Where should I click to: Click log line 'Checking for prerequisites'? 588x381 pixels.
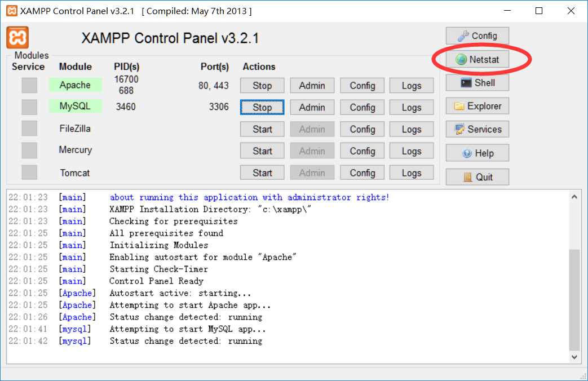pos(174,221)
